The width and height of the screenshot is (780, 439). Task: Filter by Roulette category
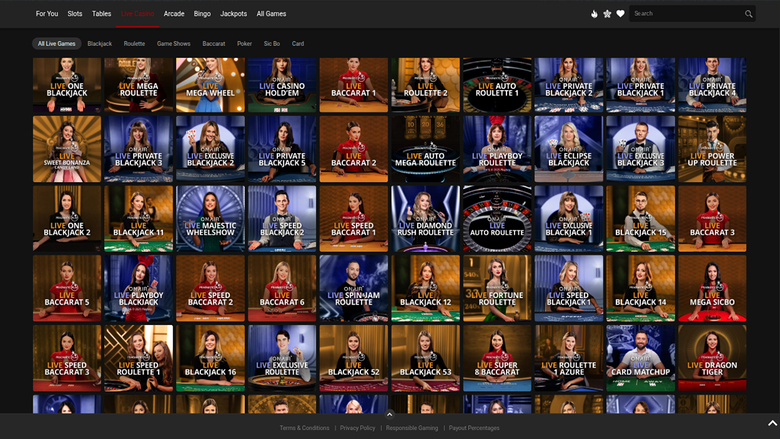tap(134, 44)
